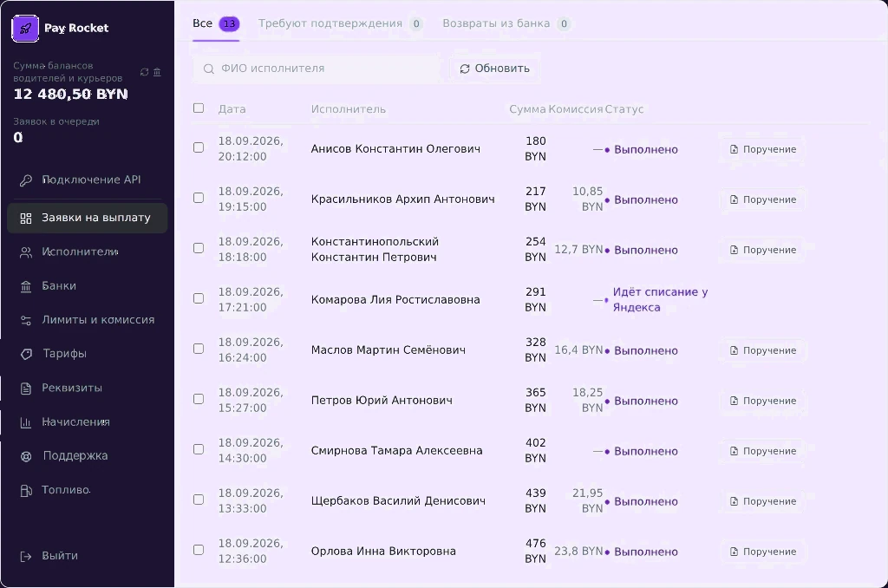Switch to Требуют подтверждения tab
888x588 pixels.
(x=340, y=23)
